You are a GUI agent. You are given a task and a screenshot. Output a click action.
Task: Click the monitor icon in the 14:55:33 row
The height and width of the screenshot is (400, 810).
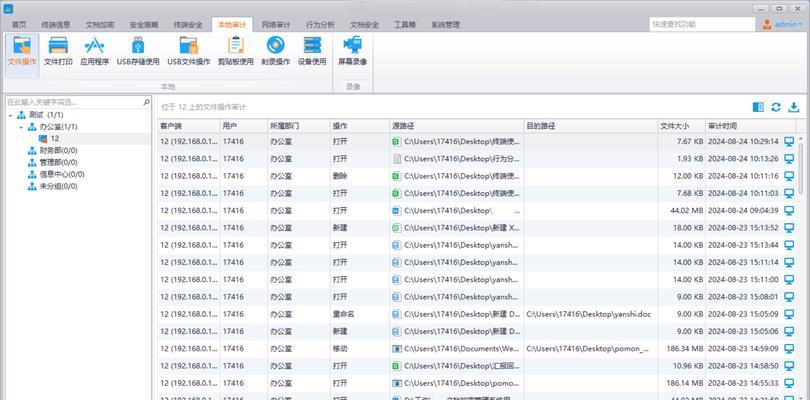pos(789,383)
